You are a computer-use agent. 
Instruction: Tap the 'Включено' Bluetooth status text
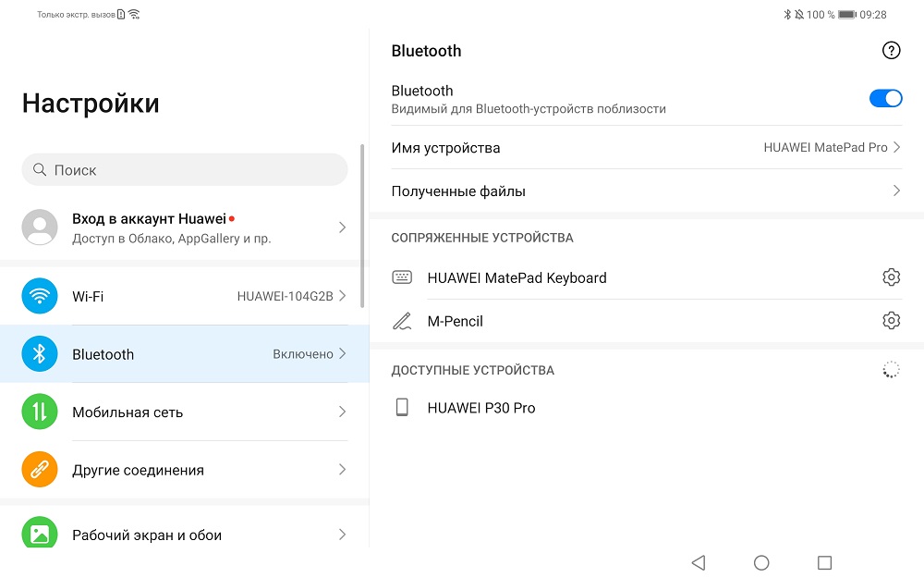pos(303,354)
